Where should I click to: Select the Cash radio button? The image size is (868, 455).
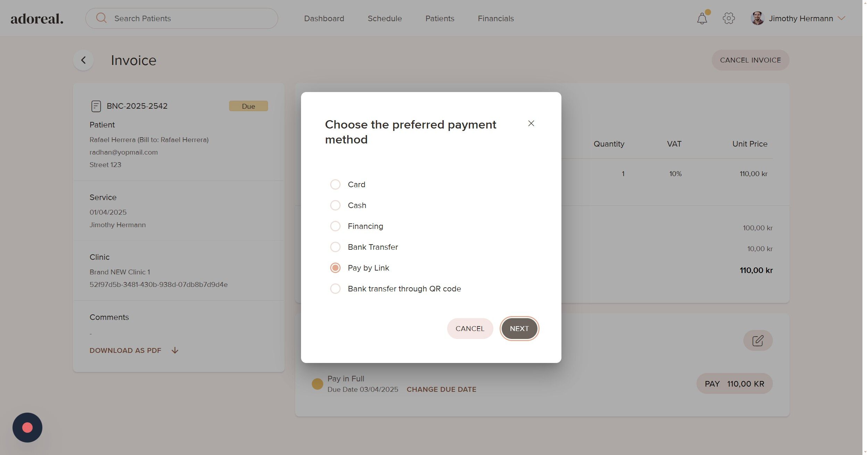(x=335, y=205)
